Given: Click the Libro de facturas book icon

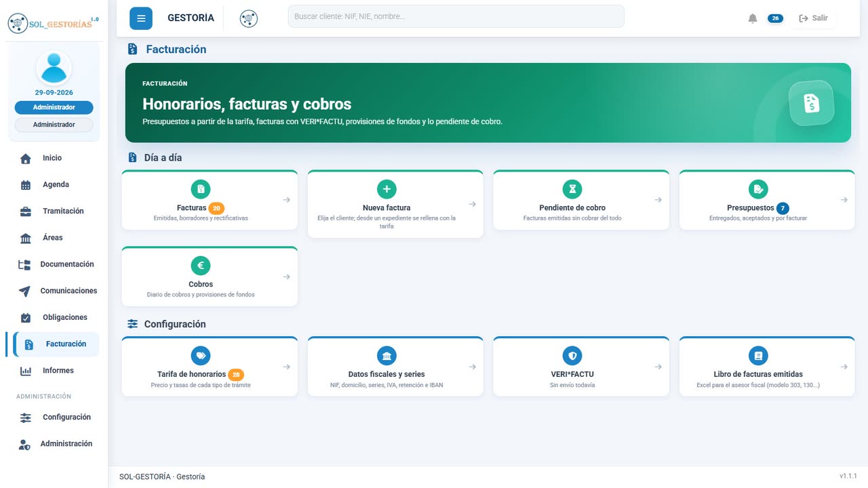Looking at the screenshot, I should coord(758,355).
